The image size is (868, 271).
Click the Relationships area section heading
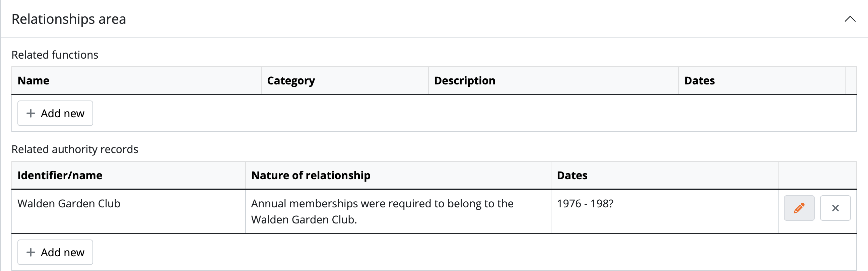pyautogui.click(x=69, y=19)
